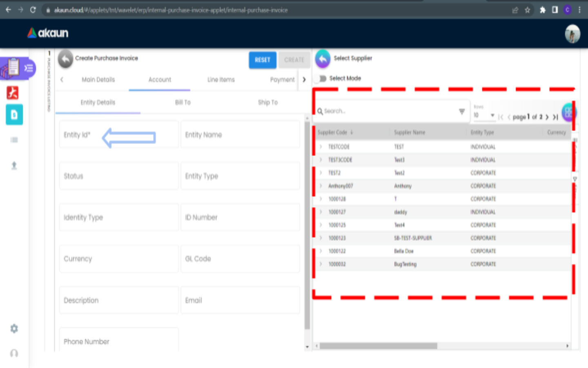Open the Chrome profile avatar C
Image resolution: width=588 pixels, height=368 pixels.
coord(567,10)
